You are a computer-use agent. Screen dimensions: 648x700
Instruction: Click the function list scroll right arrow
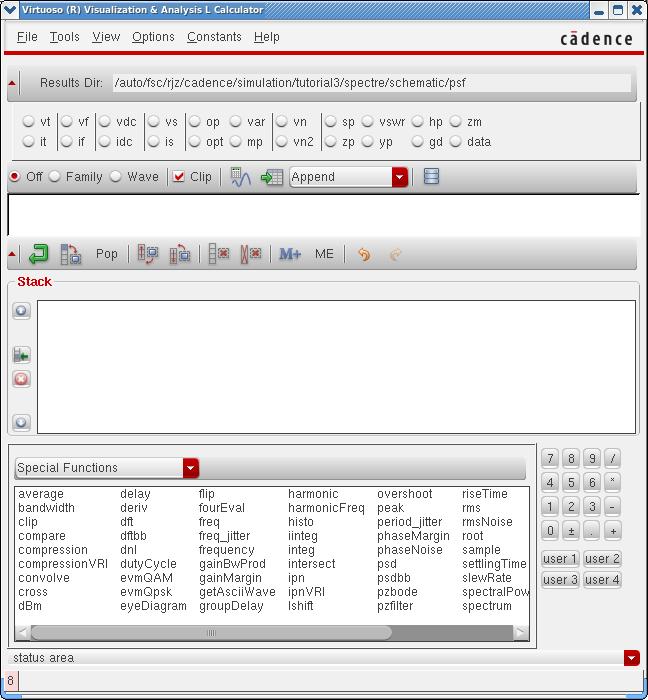pos(520,633)
